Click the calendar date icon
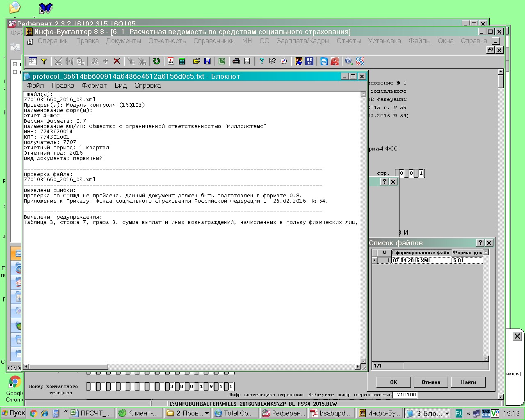Image resolution: width=525 pixels, height=420 pixels. [171, 61]
